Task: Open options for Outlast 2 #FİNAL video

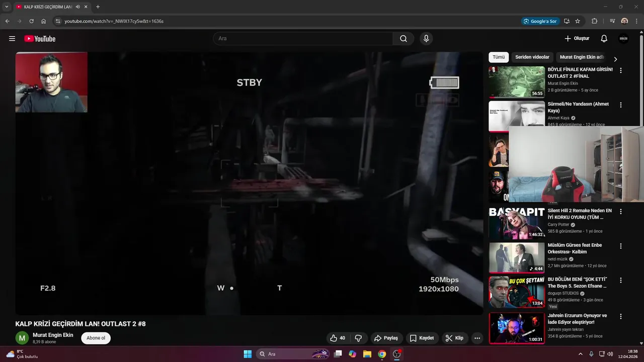Action: tap(621, 71)
